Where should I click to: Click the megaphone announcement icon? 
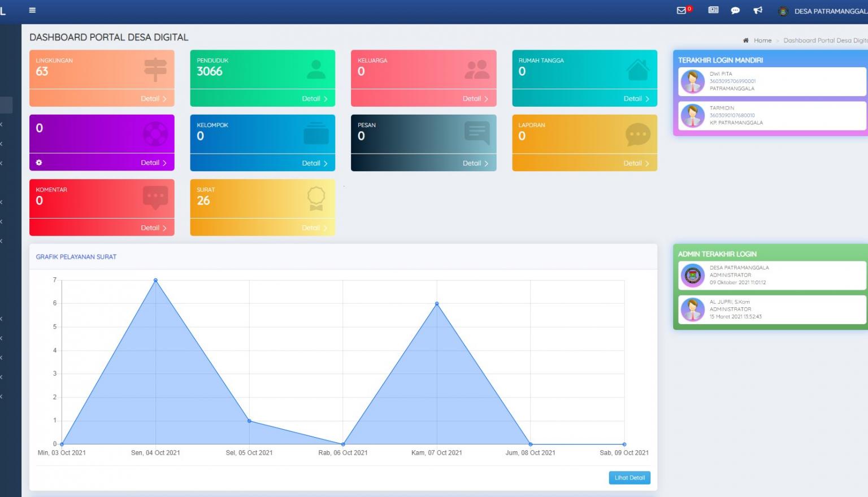pyautogui.click(x=758, y=10)
